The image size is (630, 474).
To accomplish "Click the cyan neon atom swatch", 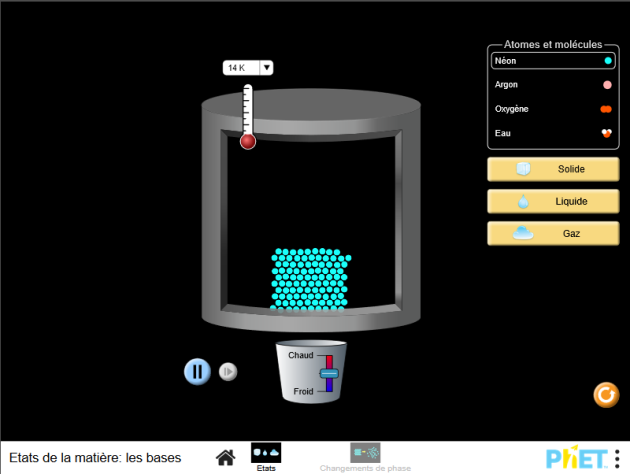I will pyautogui.click(x=608, y=61).
